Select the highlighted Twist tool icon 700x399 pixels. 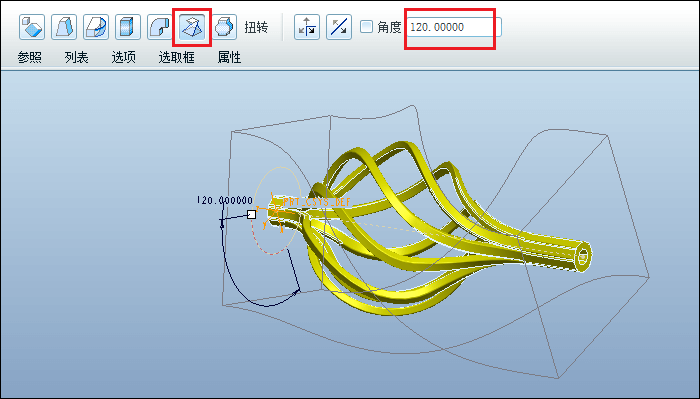(192, 27)
